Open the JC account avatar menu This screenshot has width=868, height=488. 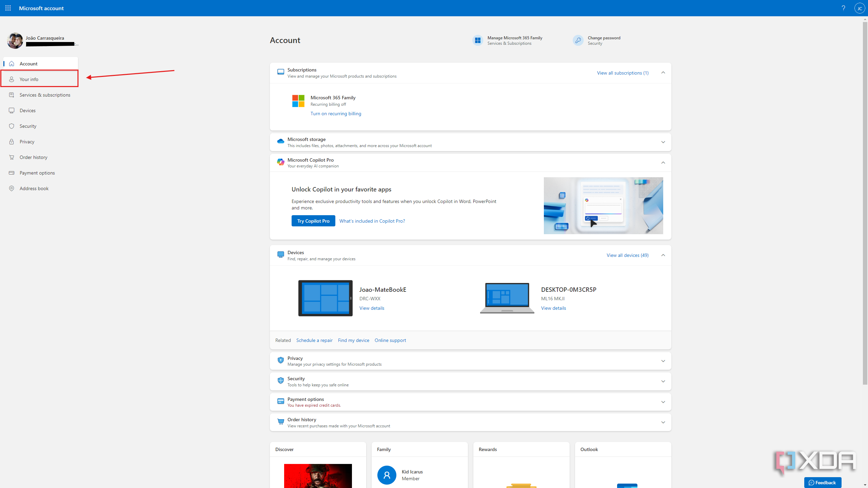860,8
